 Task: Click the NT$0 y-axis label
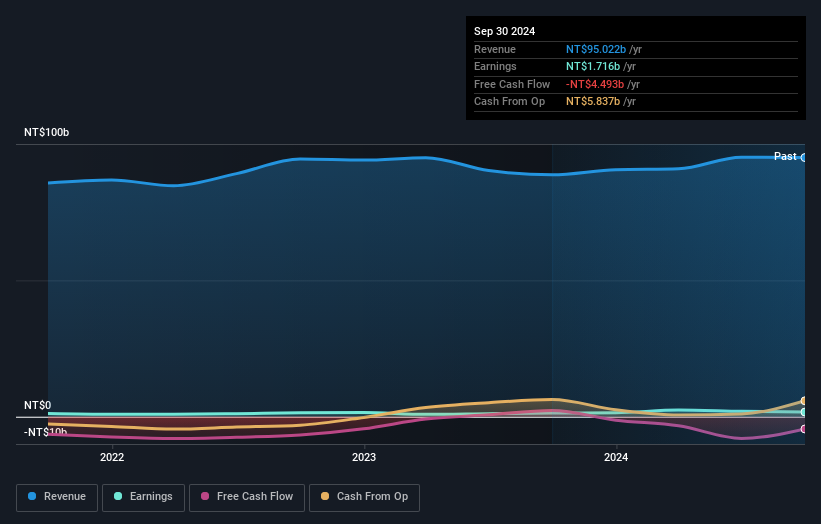coord(38,405)
